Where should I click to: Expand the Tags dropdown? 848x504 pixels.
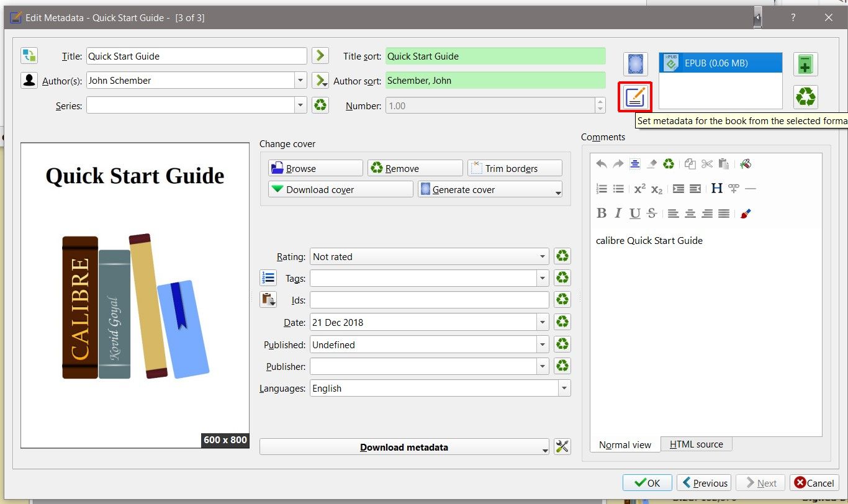click(x=543, y=278)
